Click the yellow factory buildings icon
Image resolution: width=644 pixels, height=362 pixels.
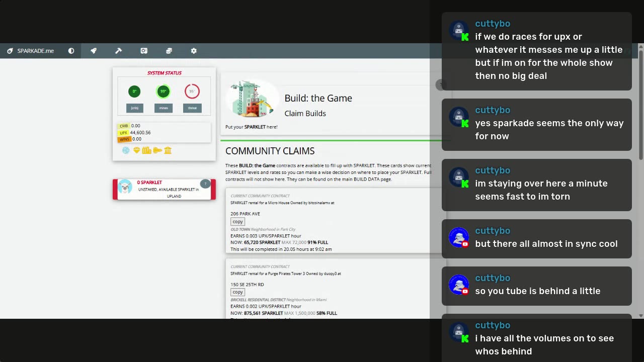[146, 150]
